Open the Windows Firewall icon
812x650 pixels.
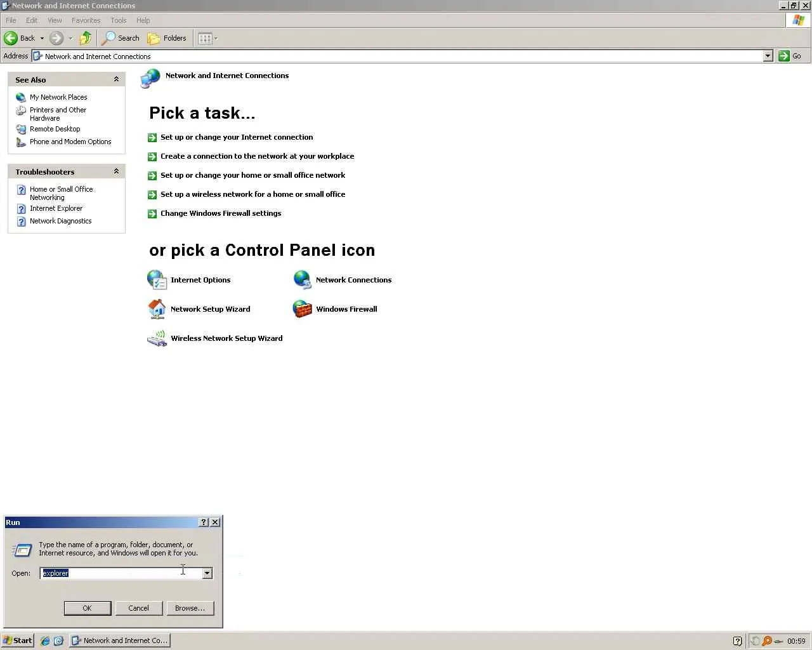pyautogui.click(x=335, y=309)
